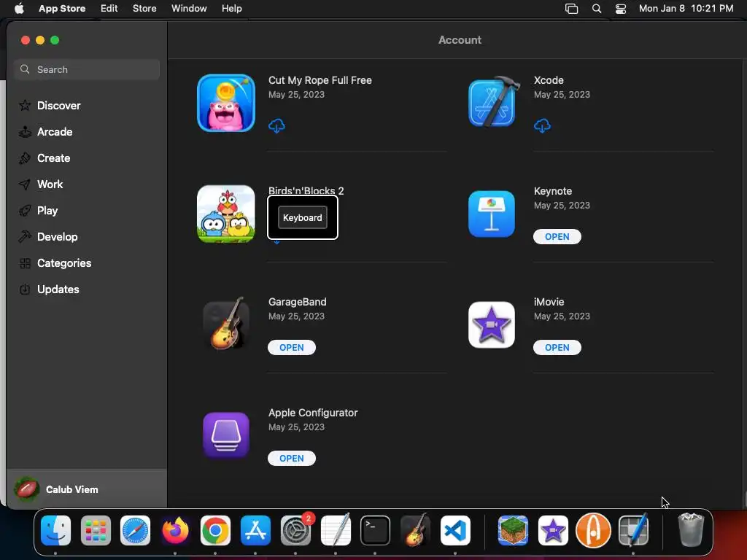Click the Xcode app title
Screen dimensions: 747x560
(549, 80)
